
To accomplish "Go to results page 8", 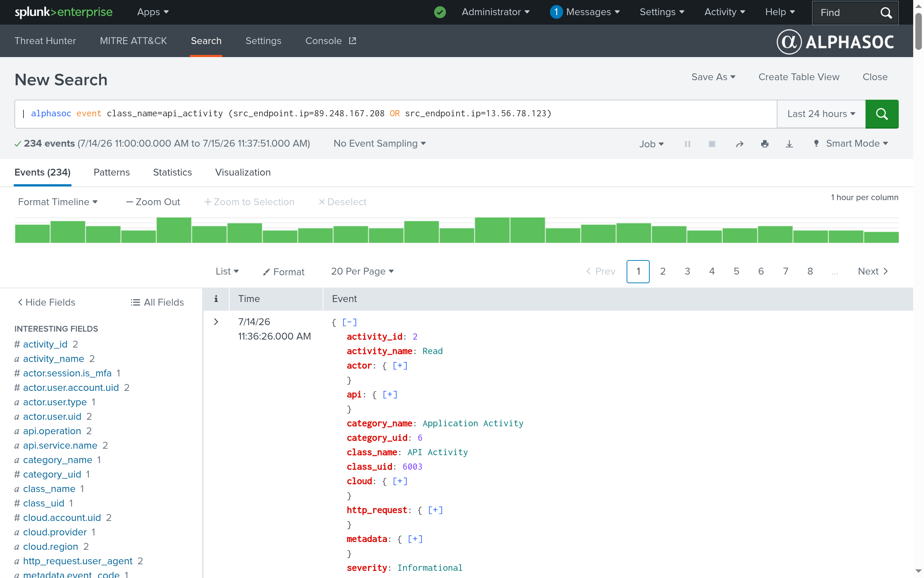I will coord(810,271).
